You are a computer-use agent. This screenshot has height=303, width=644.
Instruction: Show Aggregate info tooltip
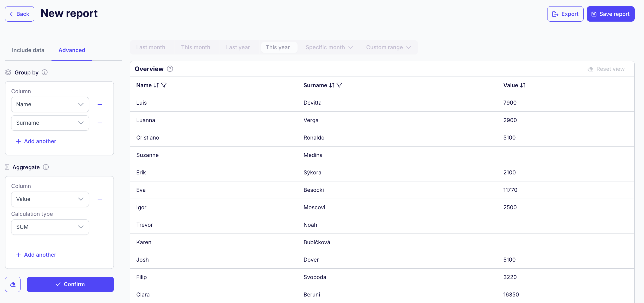[x=46, y=167]
